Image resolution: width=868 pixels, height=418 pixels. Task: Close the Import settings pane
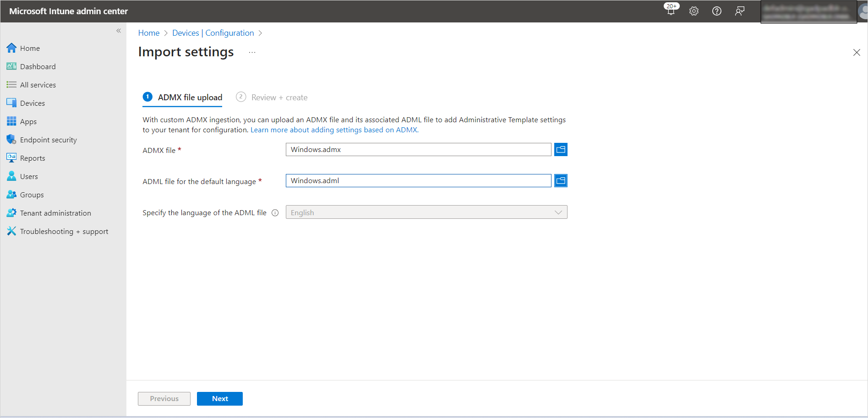click(857, 53)
